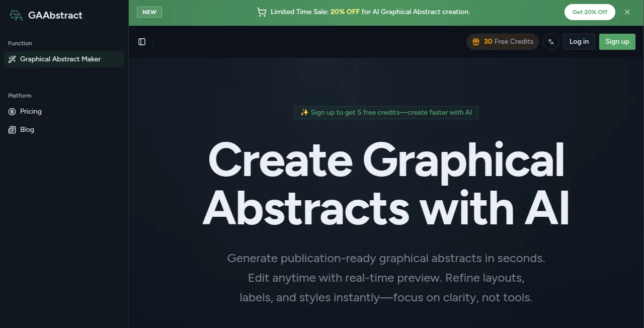The width and height of the screenshot is (644, 328).
Task: Select the magic wand icon beside Graphical Abstract Maker
Action: click(12, 59)
